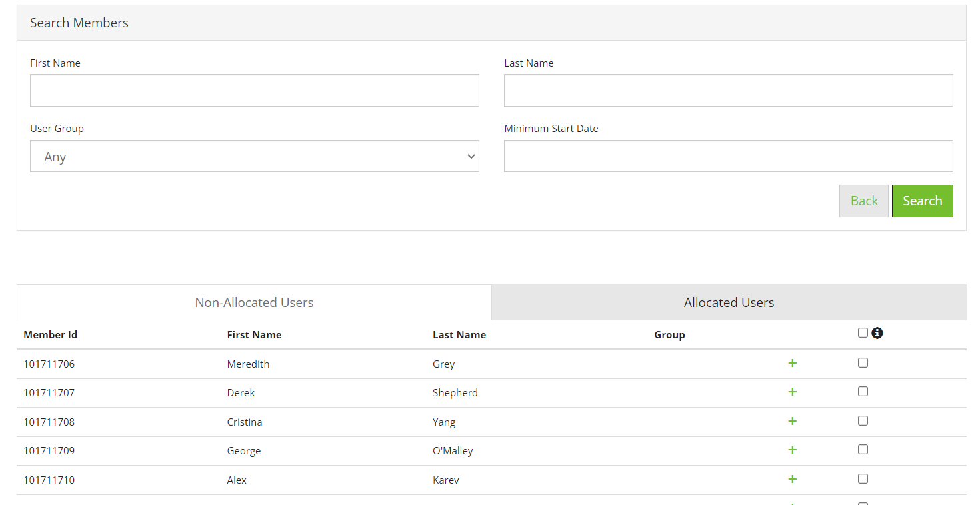Image resolution: width=980 pixels, height=505 pixels.
Task: Click member ID 101711706
Action: click(x=49, y=364)
